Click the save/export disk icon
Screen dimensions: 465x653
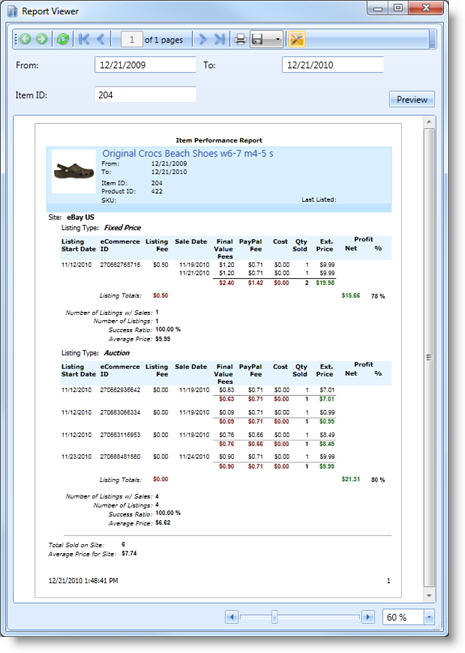(x=258, y=40)
